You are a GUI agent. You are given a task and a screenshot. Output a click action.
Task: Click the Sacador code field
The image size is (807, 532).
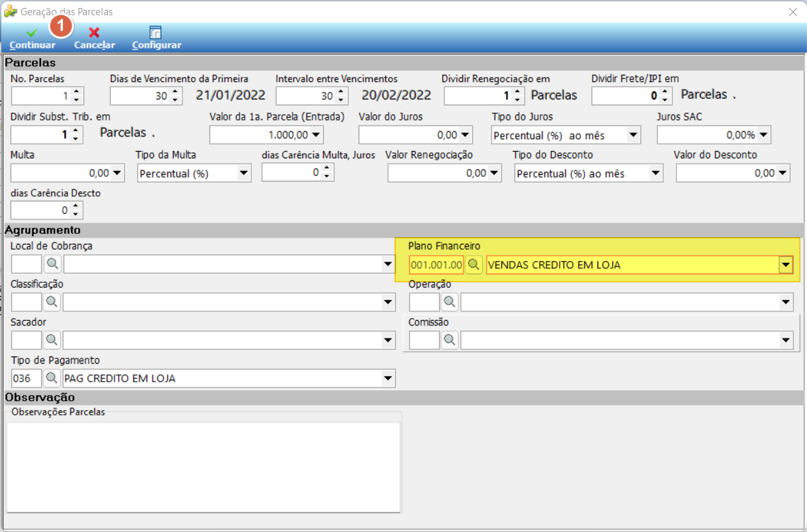(x=27, y=341)
